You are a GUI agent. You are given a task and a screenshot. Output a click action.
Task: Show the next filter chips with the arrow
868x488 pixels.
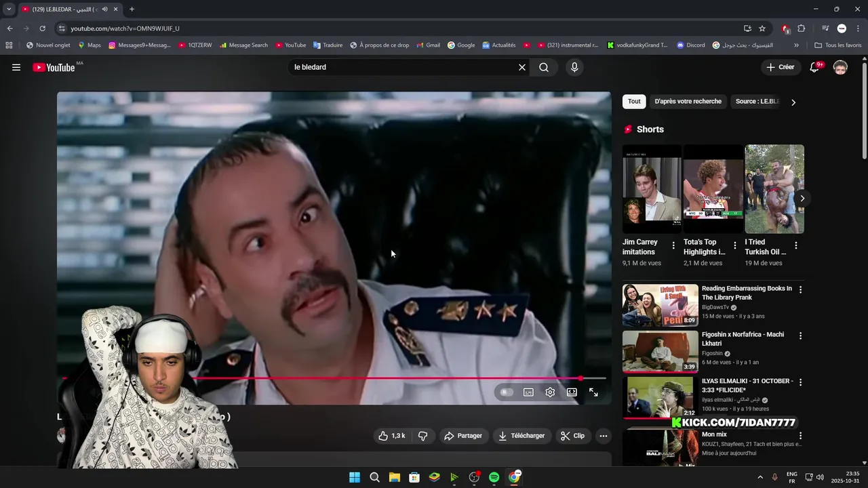click(793, 102)
